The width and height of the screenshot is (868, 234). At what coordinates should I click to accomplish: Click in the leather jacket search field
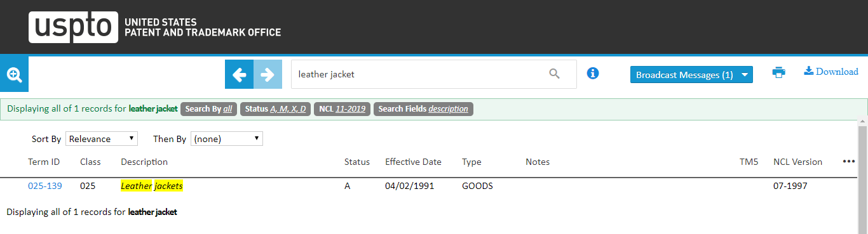pos(419,74)
